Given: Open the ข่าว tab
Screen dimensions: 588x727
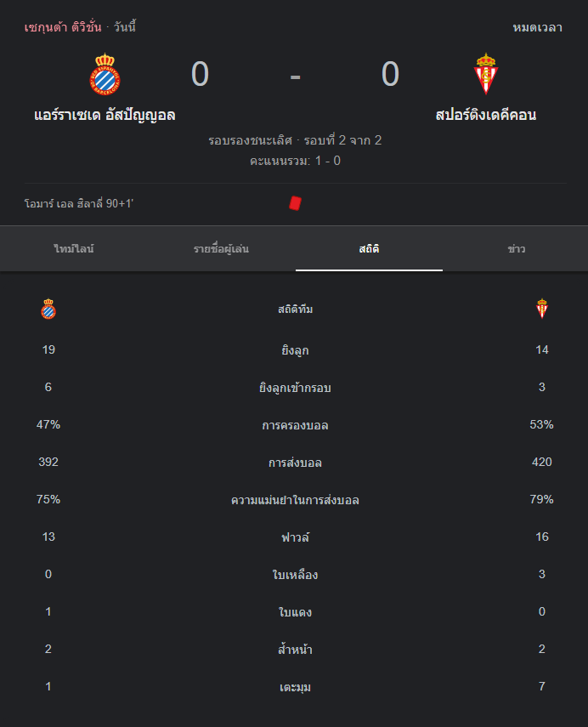Looking at the screenshot, I should pos(516,249).
